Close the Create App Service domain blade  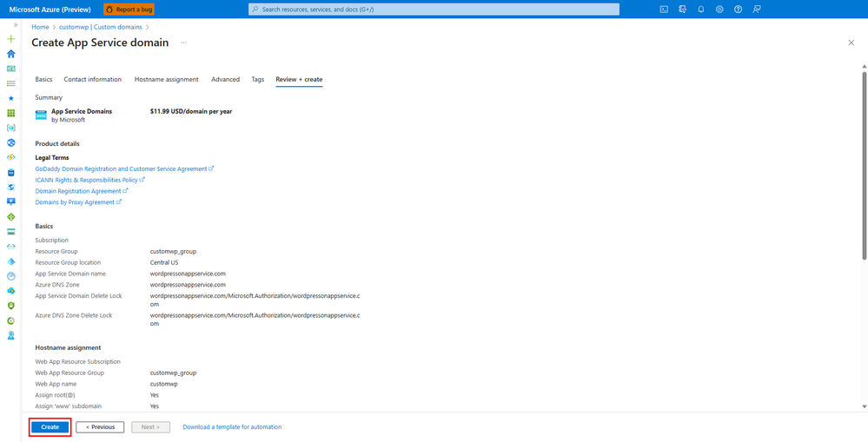click(851, 43)
